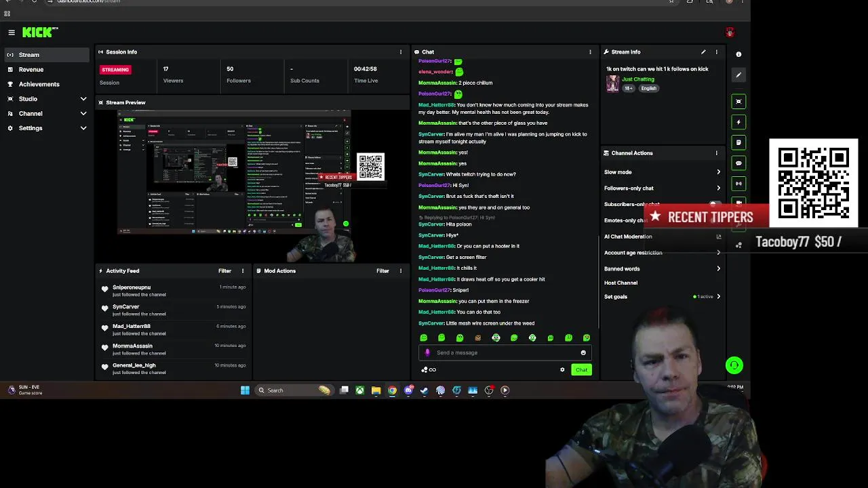This screenshot has width=868, height=488.
Task: Open the profile avatar in Kick header
Action: pos(730,33)
